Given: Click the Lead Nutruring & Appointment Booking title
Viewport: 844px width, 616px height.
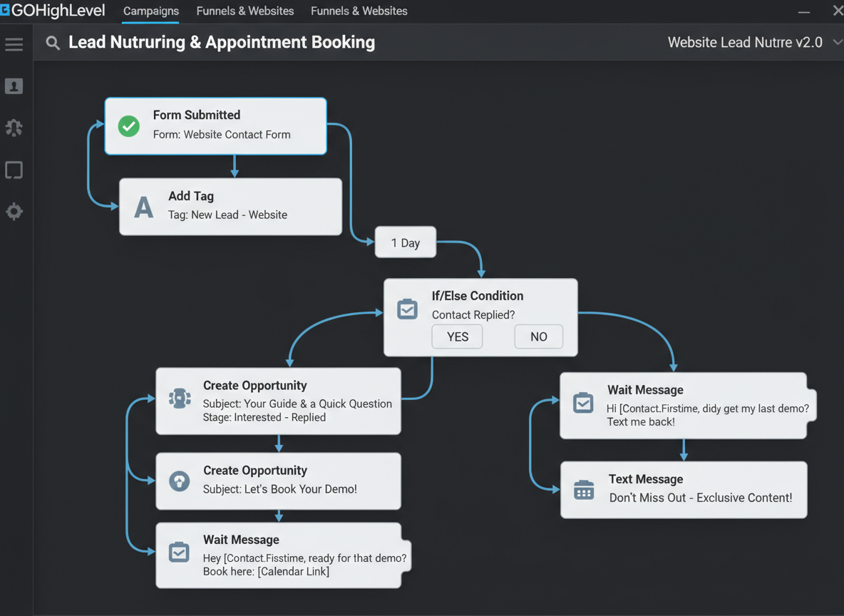Looking at the screenshot, I should point(222,42).
